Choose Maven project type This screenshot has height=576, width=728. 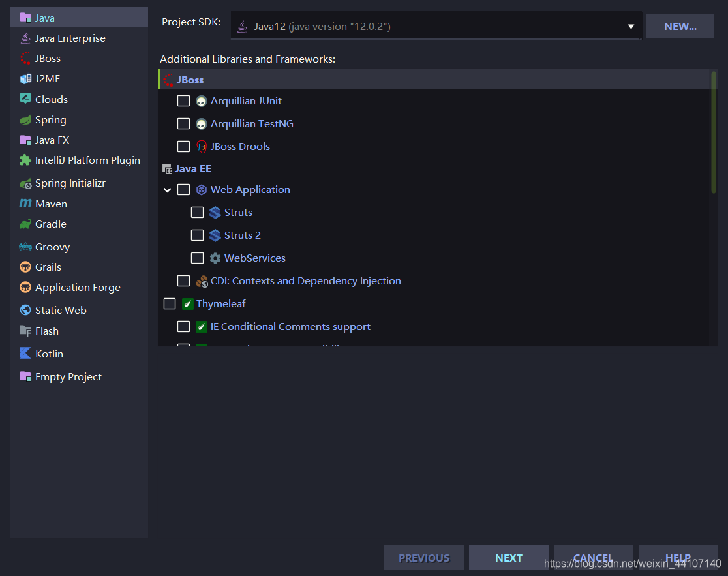pos(79,204)
